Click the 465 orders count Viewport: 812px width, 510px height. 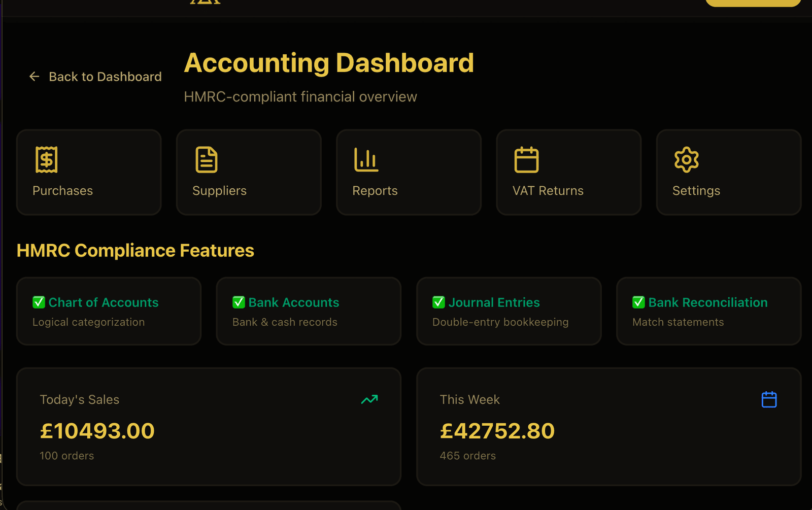(468, 456)
